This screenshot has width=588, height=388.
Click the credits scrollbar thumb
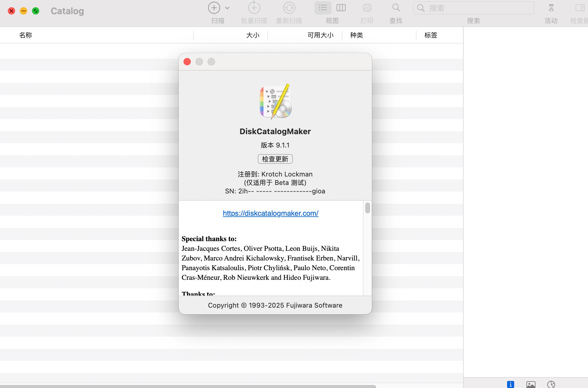tap(367, 208)
